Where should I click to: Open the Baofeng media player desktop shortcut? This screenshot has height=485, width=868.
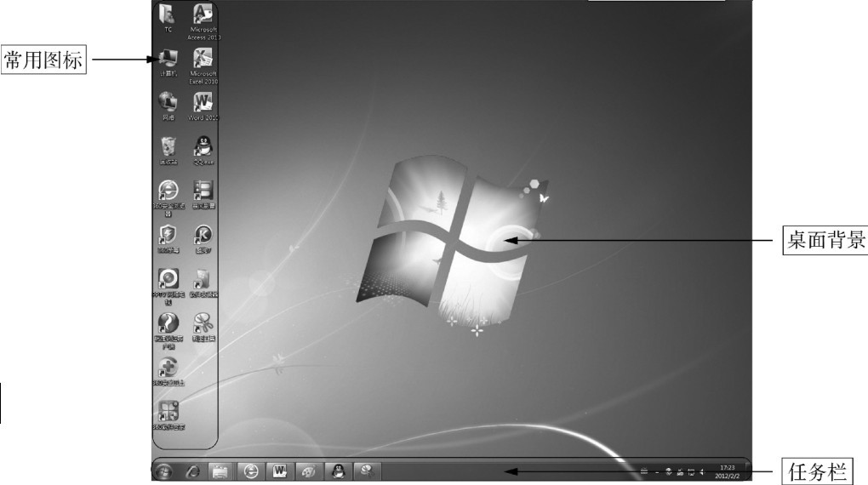point(203,194)
